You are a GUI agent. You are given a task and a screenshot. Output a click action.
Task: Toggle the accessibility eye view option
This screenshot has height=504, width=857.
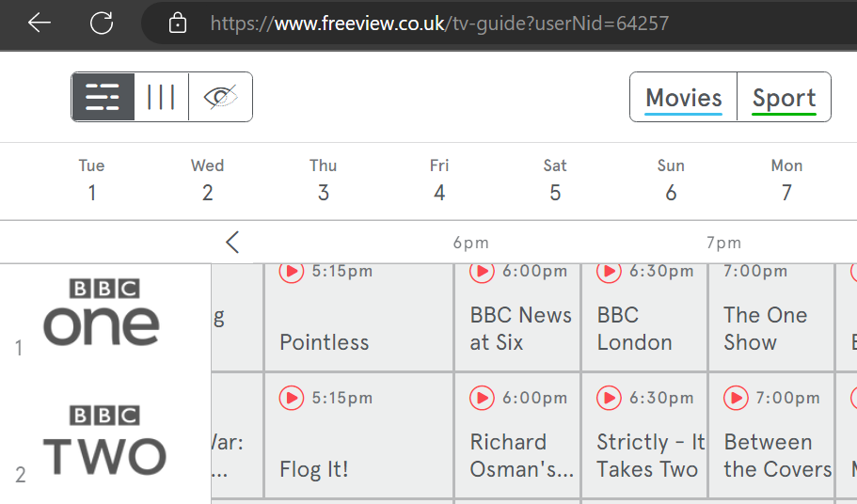pos(220,97)
